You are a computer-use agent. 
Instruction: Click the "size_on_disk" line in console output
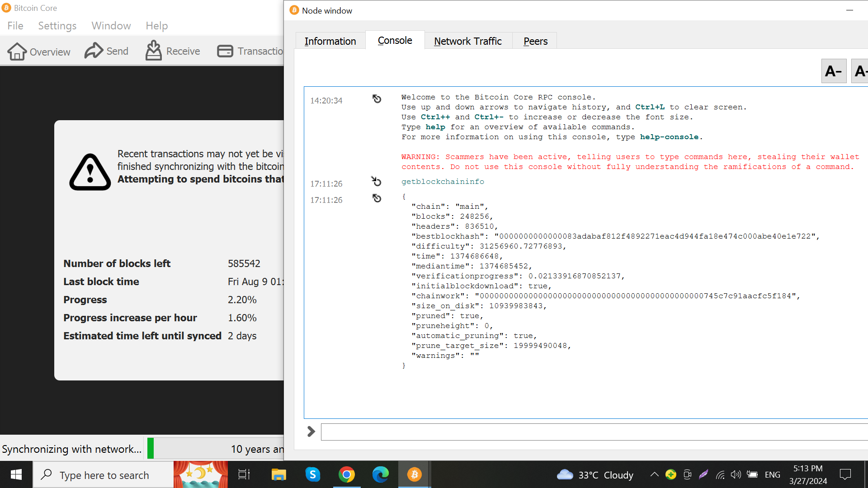[x=479, y=306]
